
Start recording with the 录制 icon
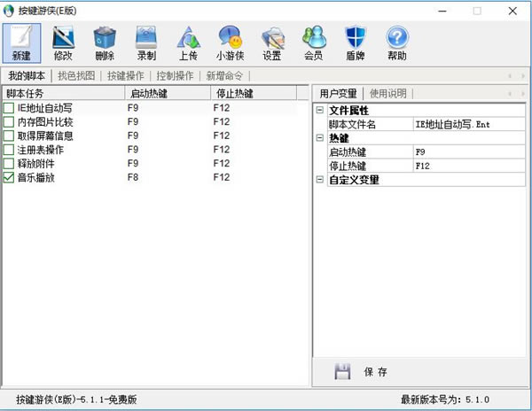[146, 43]
